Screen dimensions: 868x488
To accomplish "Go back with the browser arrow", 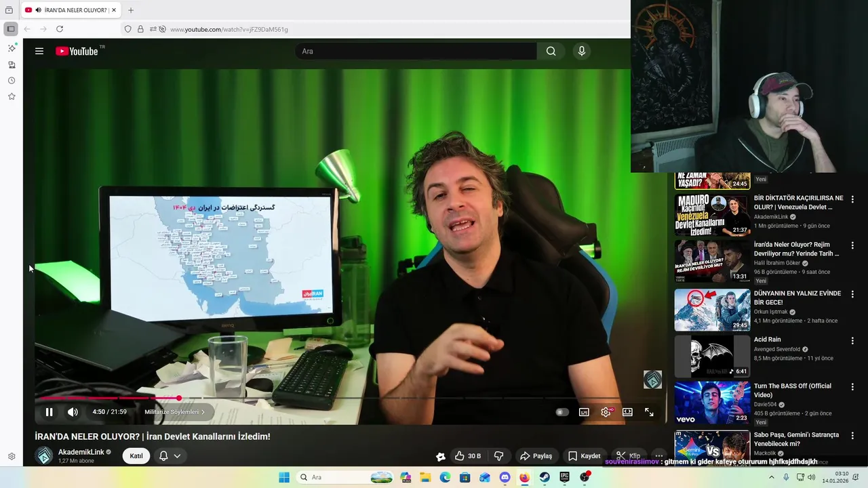I will coord(27,29).
